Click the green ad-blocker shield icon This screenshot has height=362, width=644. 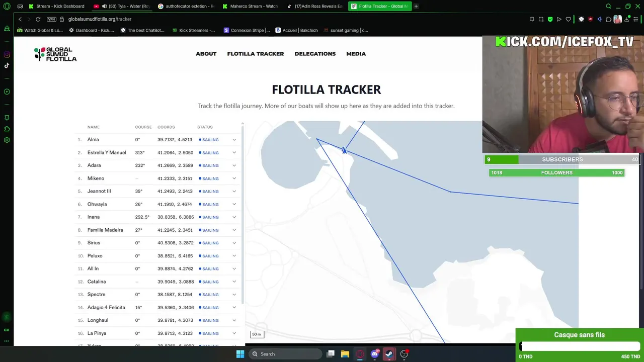(x=550, y=19)
